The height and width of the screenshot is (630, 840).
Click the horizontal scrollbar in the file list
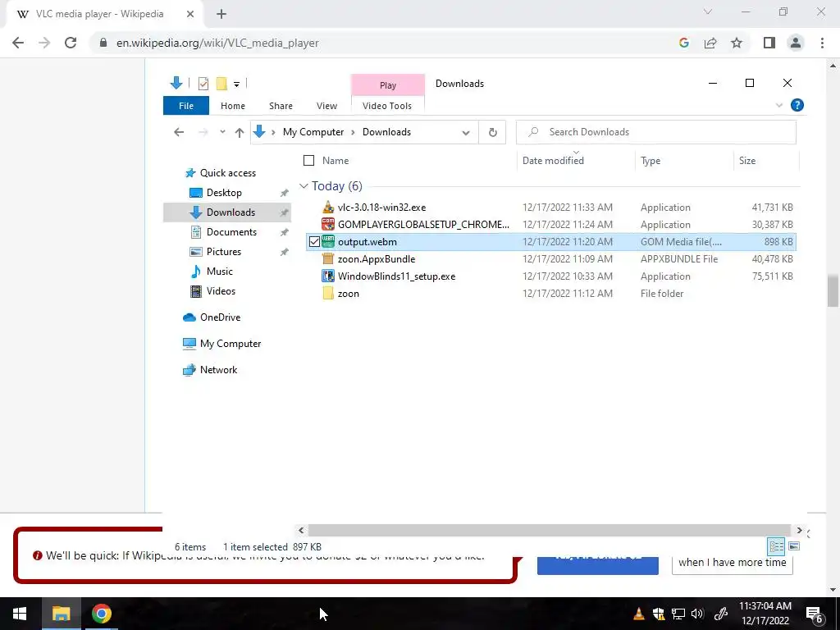(549, 531)
